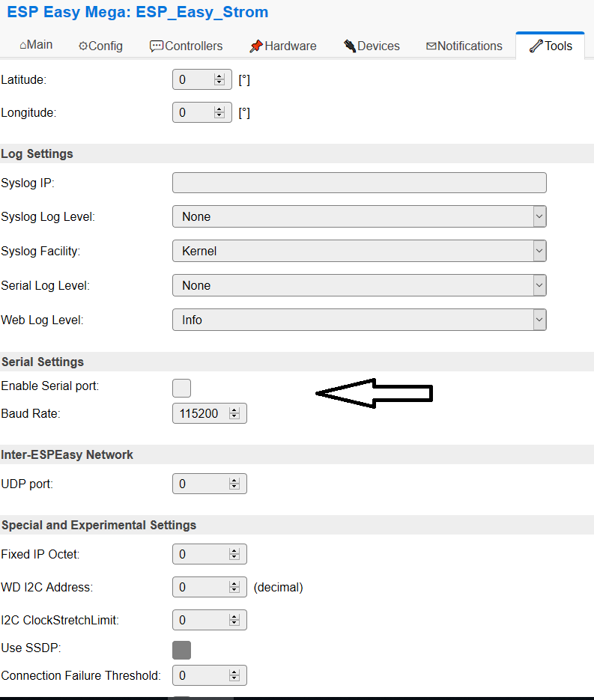This screenshot has height=700, width=594.
Task: Click the Longitude number field
Action: pyautogui.click(x=202, y=112)
